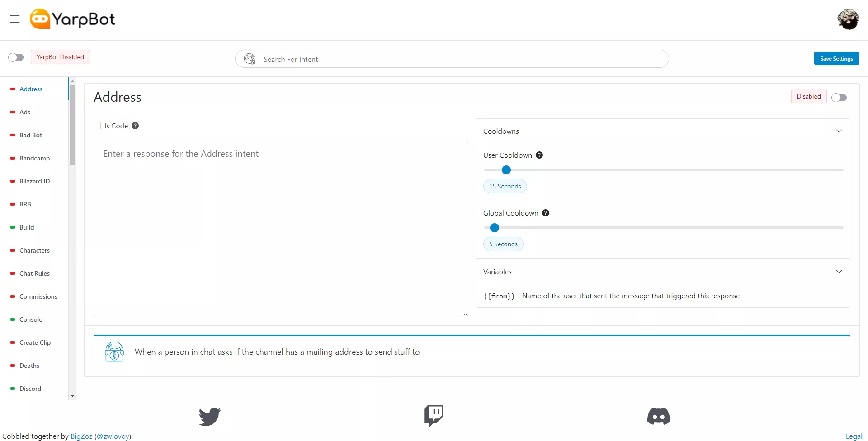Image resolution: width=868 pixels, height=441 pixels.
Task: Open the Chat Rules intent
Action: pos(34,273)
